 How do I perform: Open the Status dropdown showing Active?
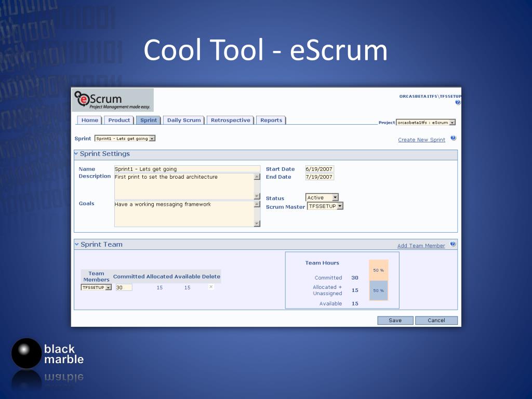click(322, 197)
